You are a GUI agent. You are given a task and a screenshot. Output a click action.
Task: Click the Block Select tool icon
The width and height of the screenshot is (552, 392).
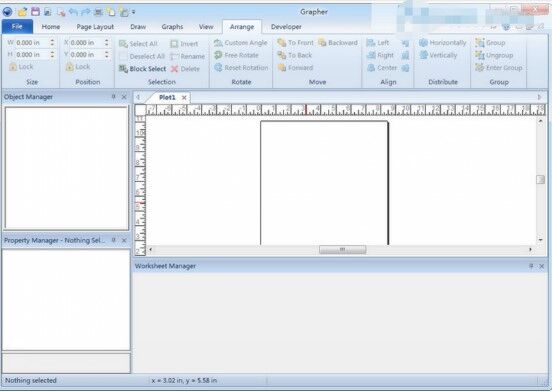(x=123, y=69)
